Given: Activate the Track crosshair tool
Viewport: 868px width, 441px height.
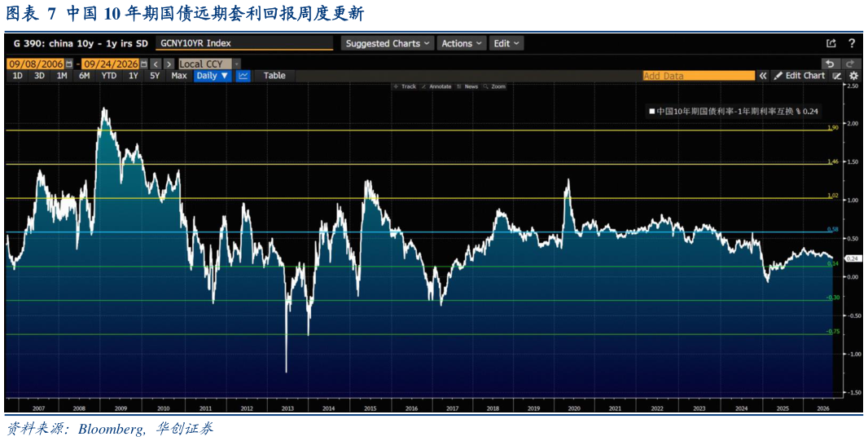Looking at the screenshot, I should [405, 86].
